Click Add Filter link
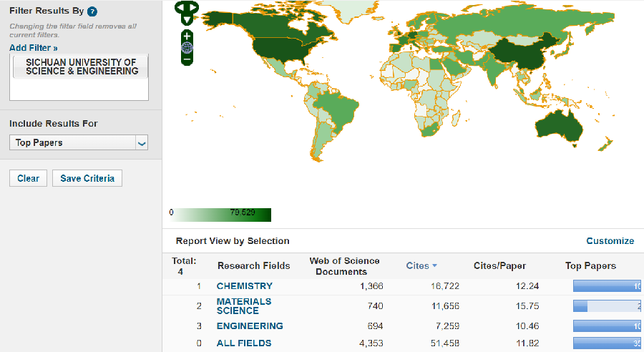The height and width of the screenshot is (352, 644). [x=34, y=48]
